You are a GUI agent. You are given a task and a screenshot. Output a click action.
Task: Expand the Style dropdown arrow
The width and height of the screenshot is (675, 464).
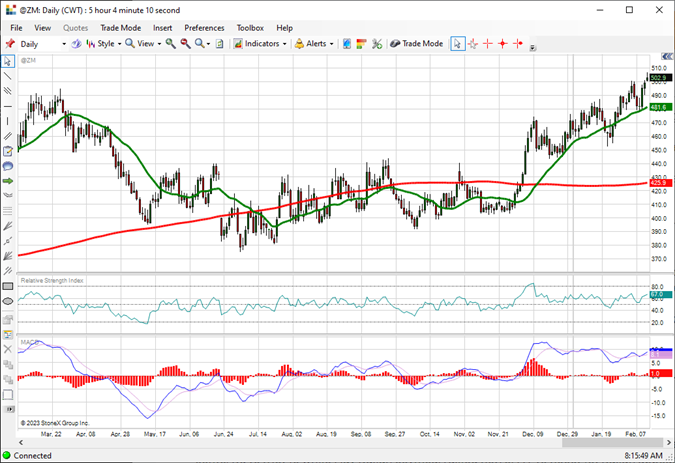(x=119, y=44)
